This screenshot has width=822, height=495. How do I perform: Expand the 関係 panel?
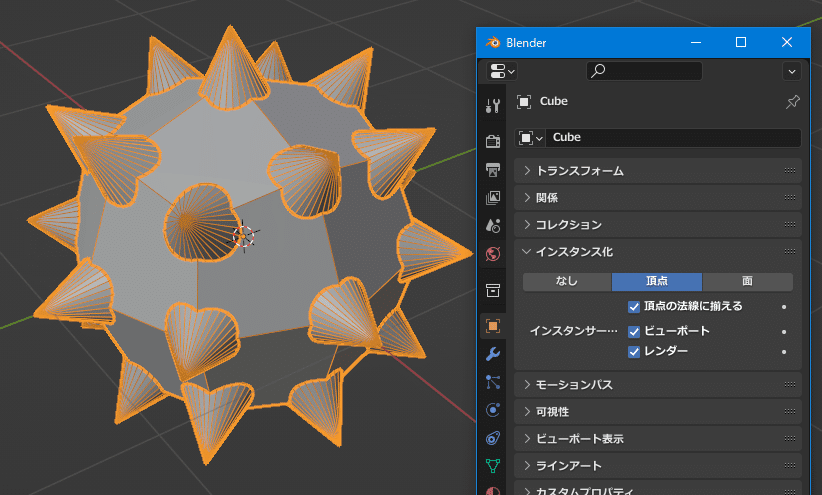click(x=658, y=198)
